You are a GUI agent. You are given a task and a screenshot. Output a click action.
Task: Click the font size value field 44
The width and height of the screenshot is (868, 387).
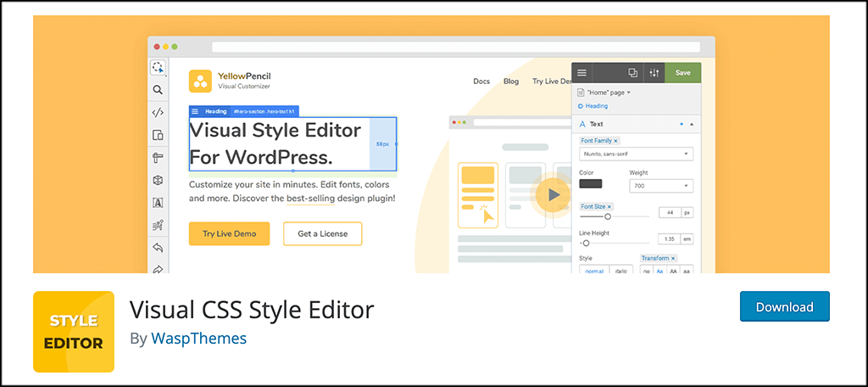tap(670, 212)
